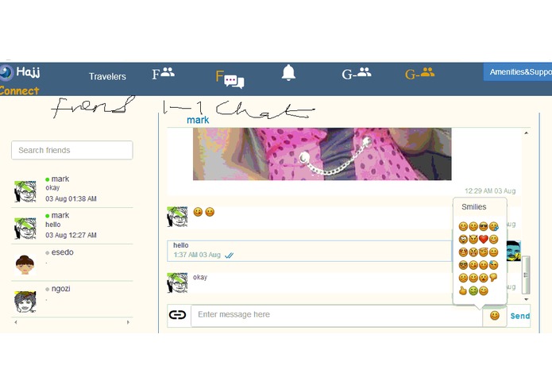Click the double-check read receipt icon

coord(230,256)
